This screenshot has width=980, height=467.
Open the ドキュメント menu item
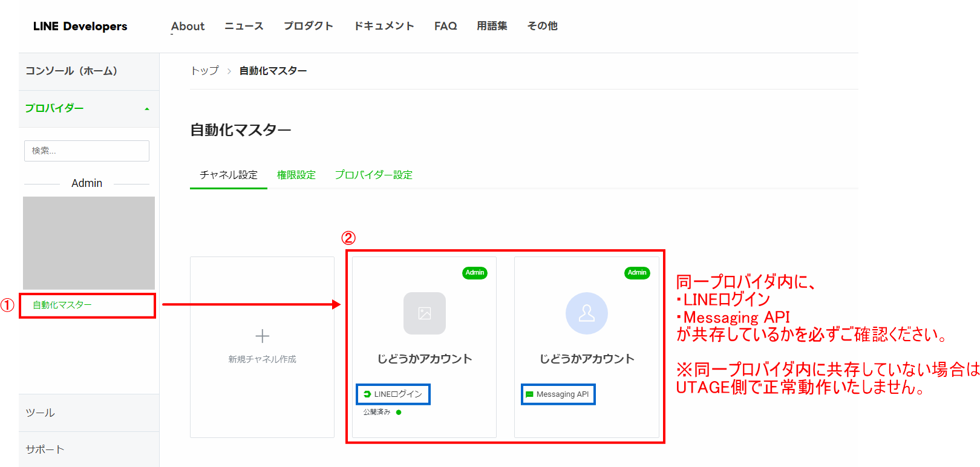click(384, 26)
